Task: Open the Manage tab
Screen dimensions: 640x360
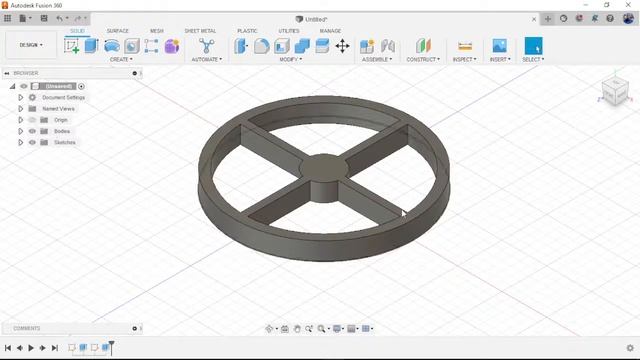Action: tap(330, 31)
